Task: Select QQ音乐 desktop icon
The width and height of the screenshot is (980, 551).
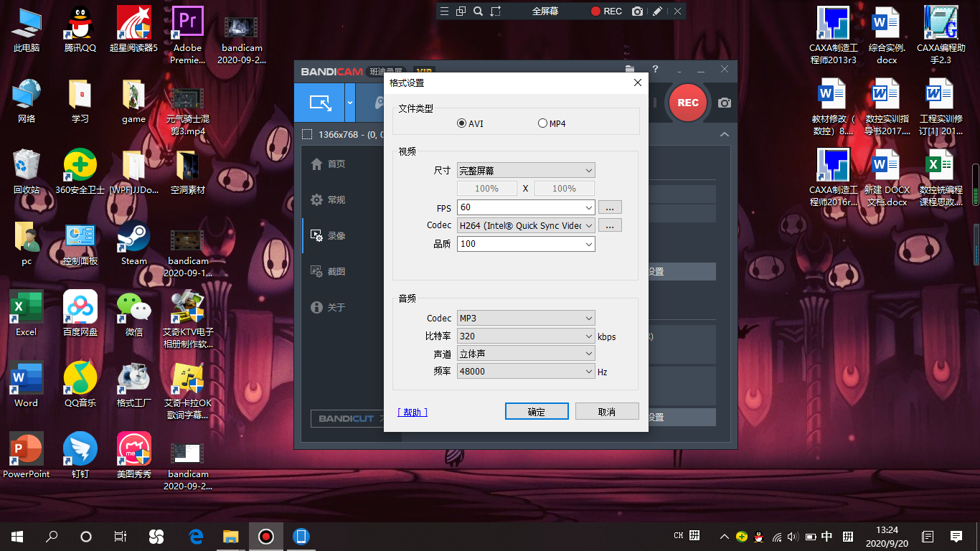Action: click(80, 385)
